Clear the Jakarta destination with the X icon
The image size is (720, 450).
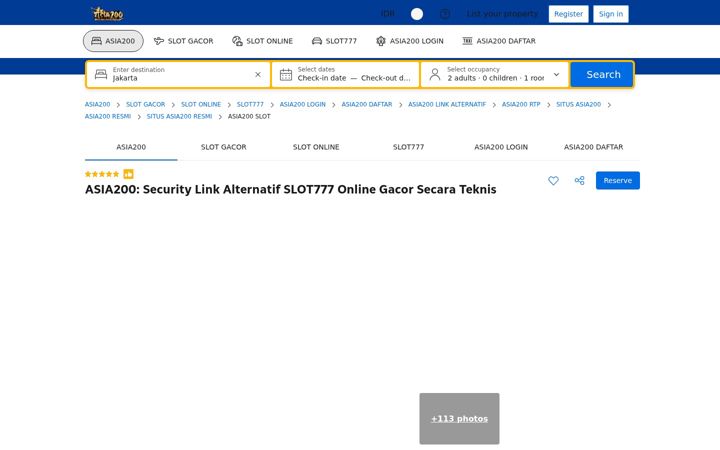(258, 74)
